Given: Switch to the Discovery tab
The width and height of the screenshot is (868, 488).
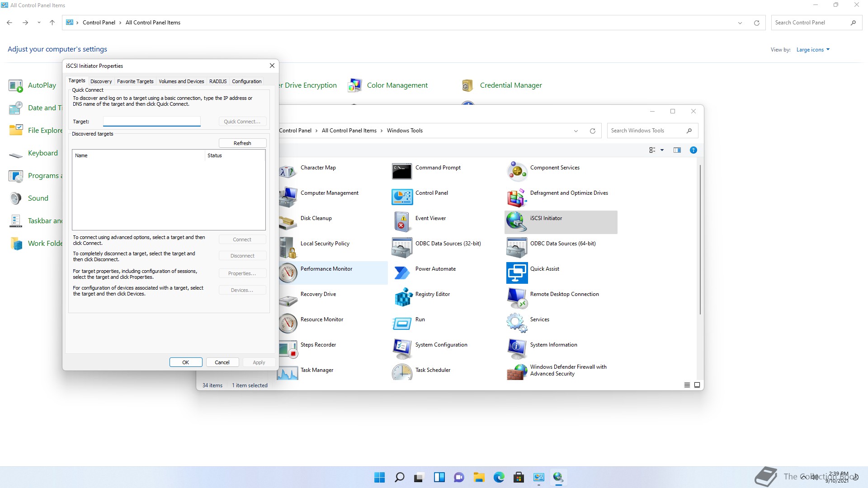Looking at the screenshot, I should [x=101, y=81].
